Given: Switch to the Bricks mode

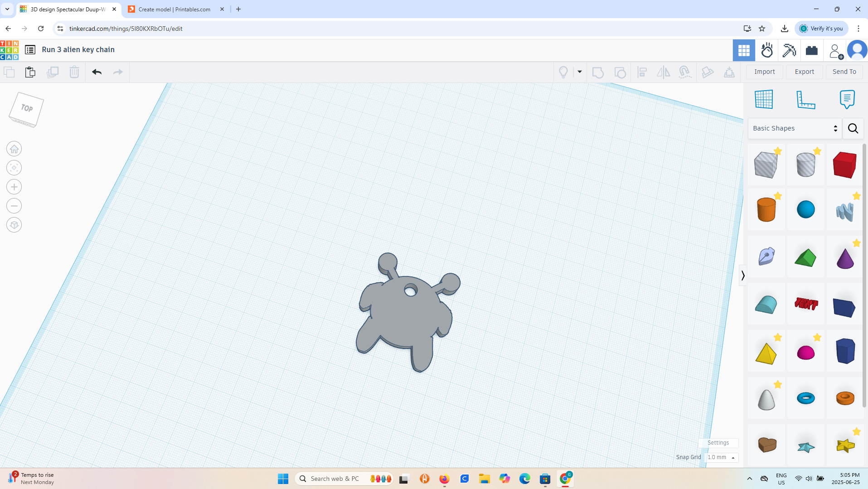Looking at the screenshot, I should pyautogui.click(x=812, y=50).
